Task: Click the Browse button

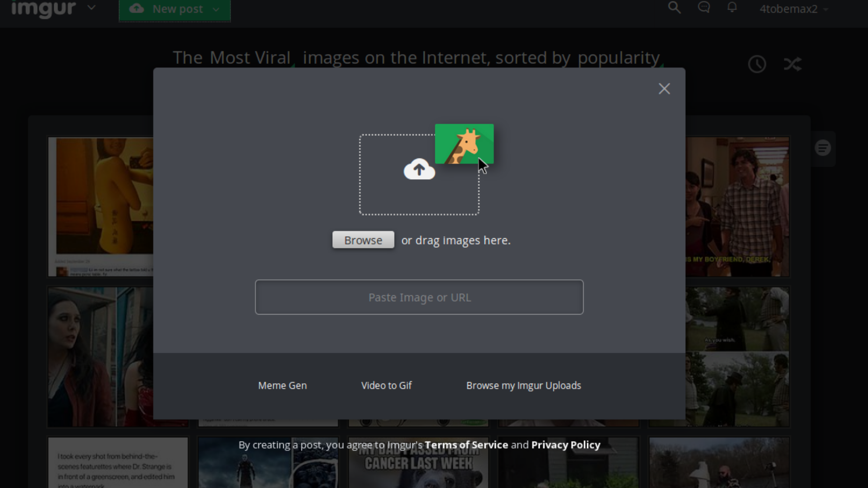Action: (x=363, y=240)
